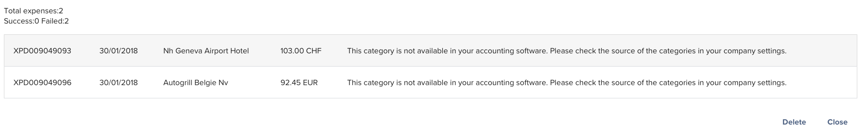Click the Delete button
The image size is (868, 134).
point(794,122)
